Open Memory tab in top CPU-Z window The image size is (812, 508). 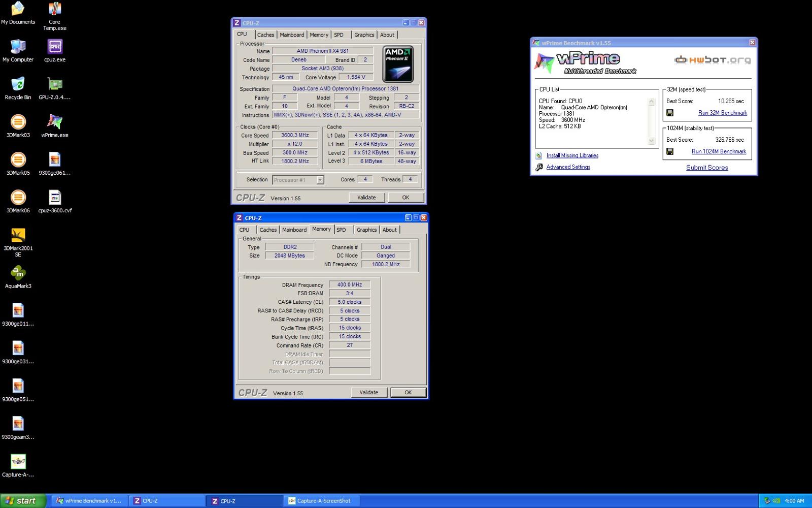(x=319, y=35)
